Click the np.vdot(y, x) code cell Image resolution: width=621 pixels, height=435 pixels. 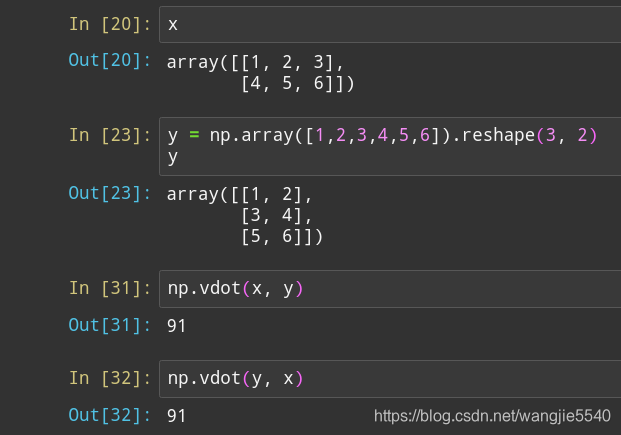[x=390, y=379]
